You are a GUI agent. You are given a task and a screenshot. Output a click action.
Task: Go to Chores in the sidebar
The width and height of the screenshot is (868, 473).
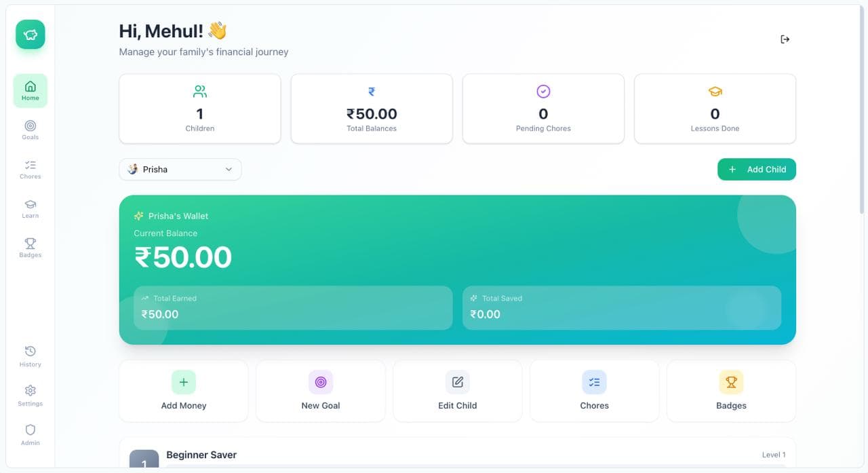coord(31,169)
